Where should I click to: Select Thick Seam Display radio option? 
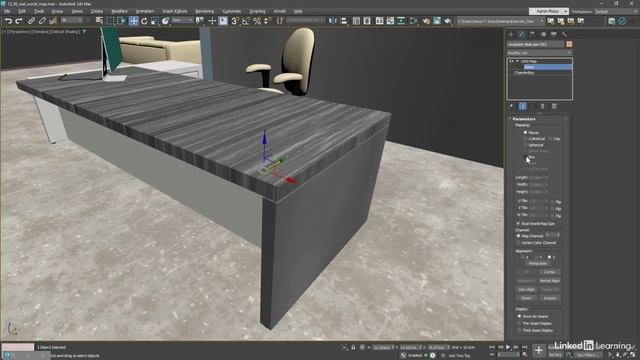519,330
